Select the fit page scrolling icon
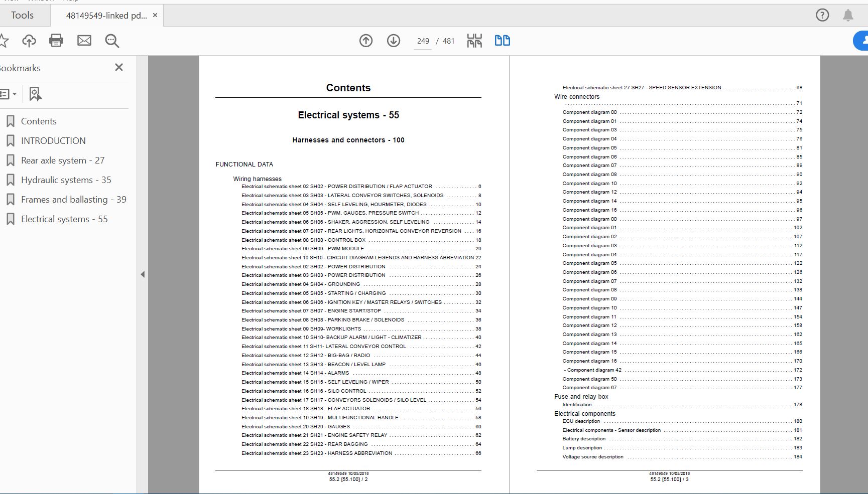868x494 pixels. [x=474, y=41]
